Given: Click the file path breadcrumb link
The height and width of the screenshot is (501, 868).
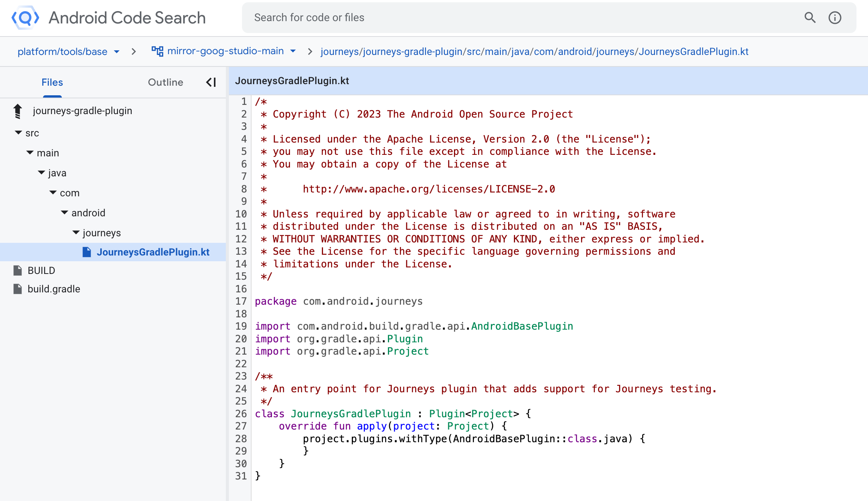Looking at the screenshot, I should [x=534, y=51].
